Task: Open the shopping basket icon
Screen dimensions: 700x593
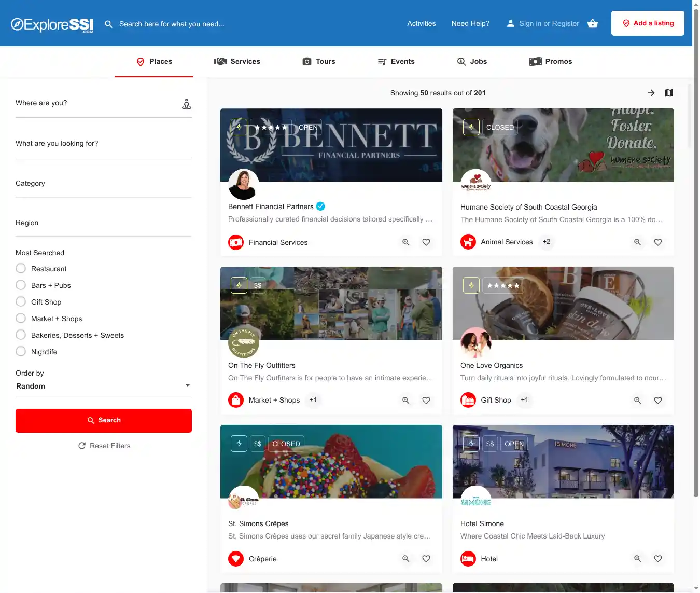Action: [592, 23]
